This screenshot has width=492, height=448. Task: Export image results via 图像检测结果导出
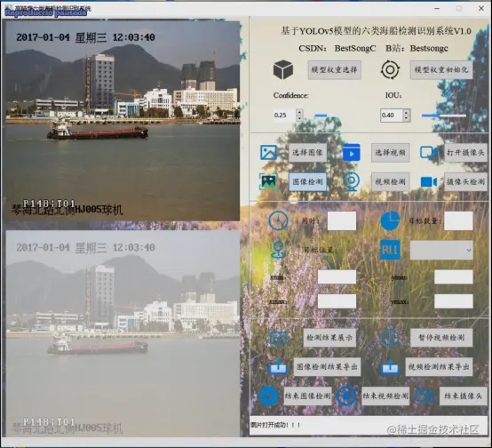tap(327, 366)
